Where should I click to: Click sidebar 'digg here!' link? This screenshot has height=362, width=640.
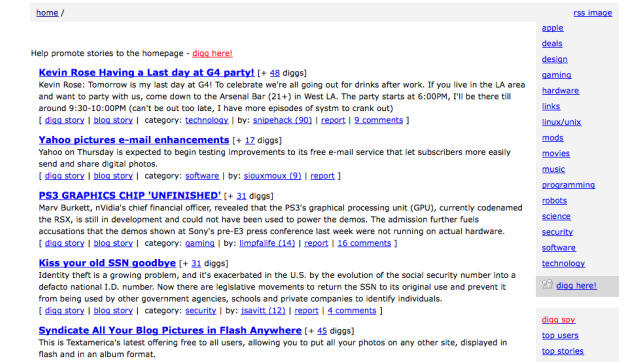pos(576,286)
